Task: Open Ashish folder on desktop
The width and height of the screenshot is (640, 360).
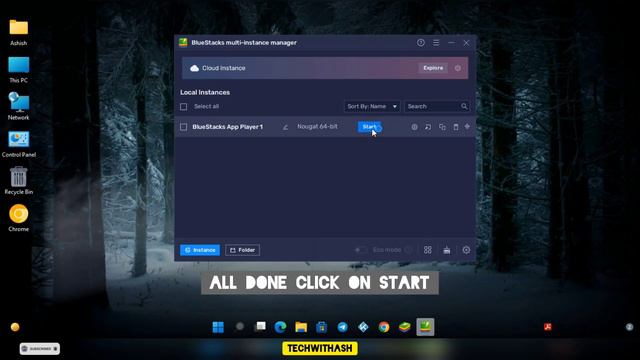Action: click(x=18, y=32)
